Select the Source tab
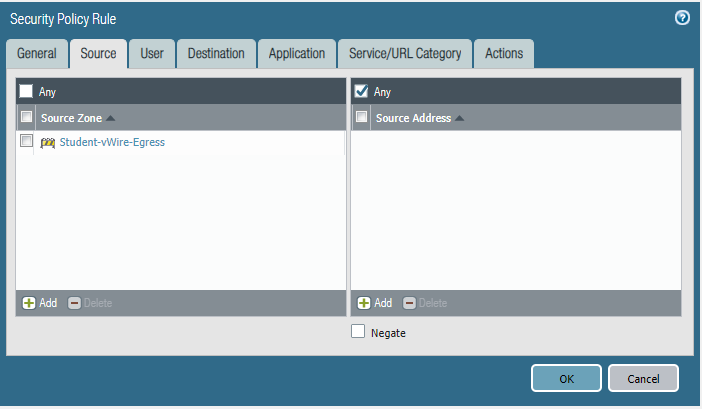Screen dimensions: 702x409 [98, 54]
